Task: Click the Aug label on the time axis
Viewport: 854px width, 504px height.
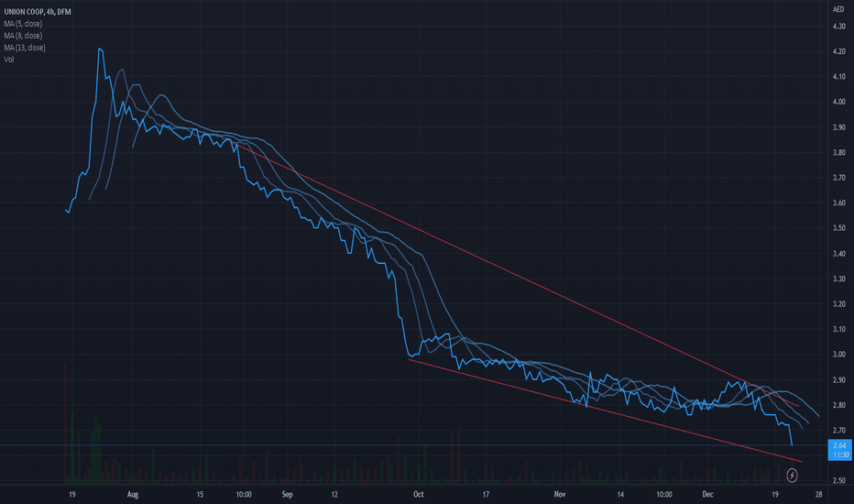Action: (132, 494)
